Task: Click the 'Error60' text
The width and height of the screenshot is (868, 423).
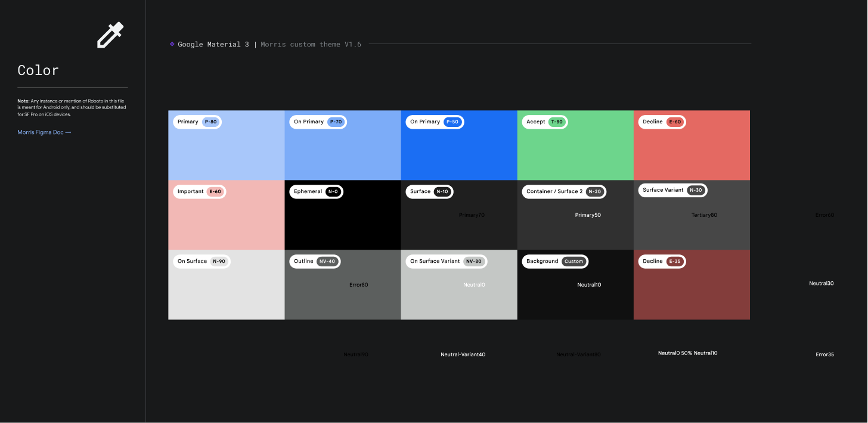Action: [x=825, y=215]
